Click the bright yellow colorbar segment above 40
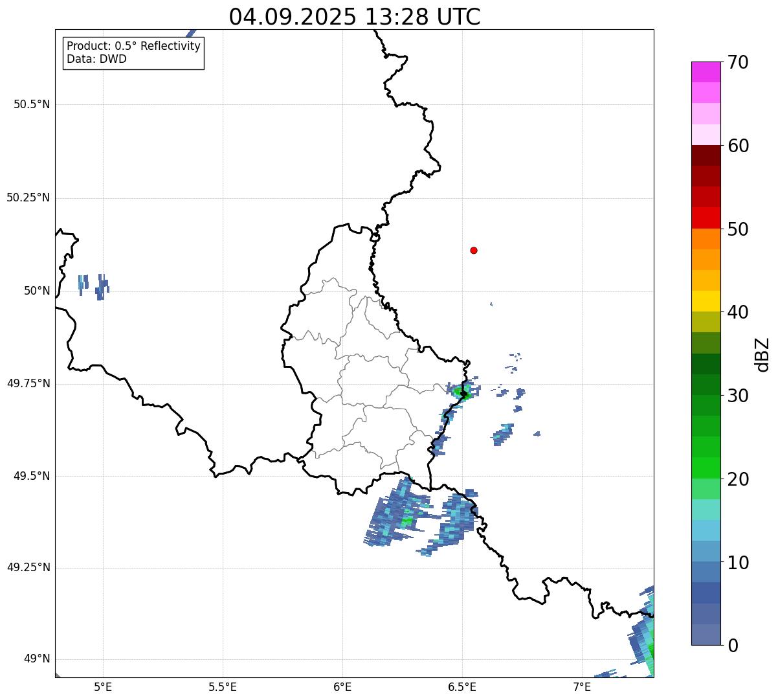This screenshot has width=778, height=700. pos(706,301)
